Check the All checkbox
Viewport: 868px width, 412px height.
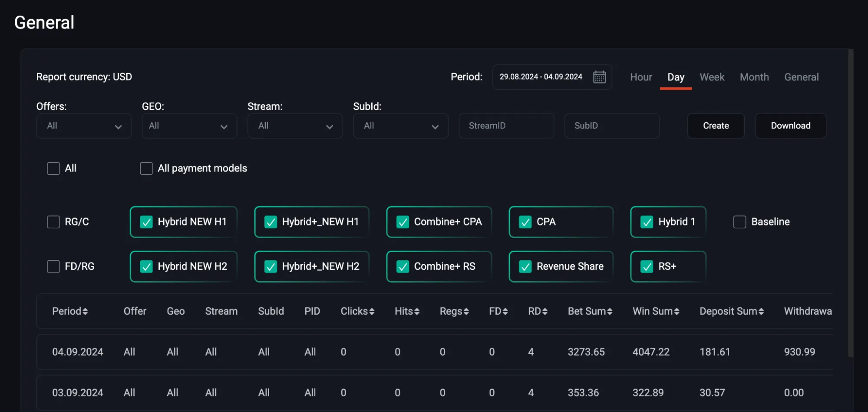click(53, 168)
